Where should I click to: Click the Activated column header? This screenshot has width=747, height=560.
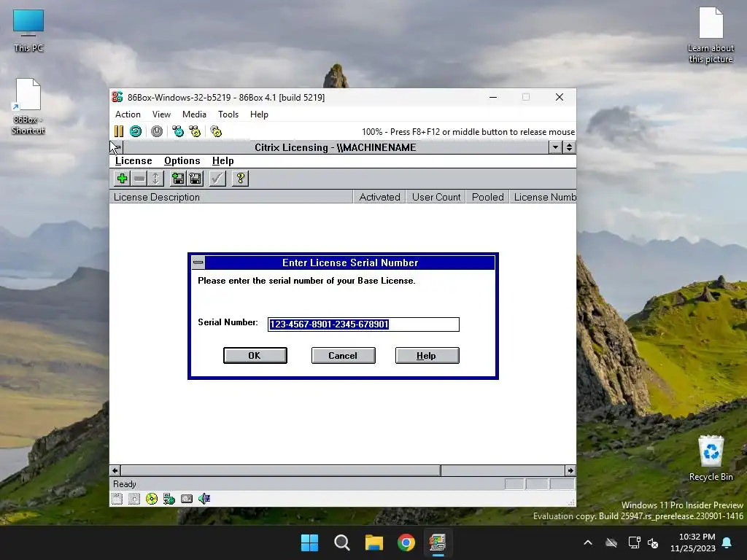379,197
